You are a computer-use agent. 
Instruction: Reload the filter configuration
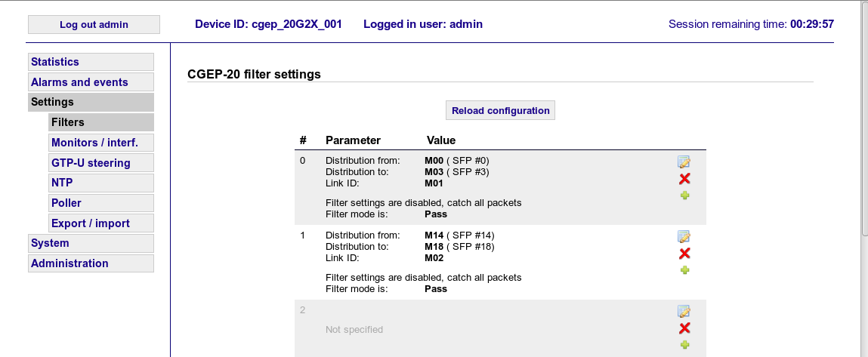click(500, 110)
